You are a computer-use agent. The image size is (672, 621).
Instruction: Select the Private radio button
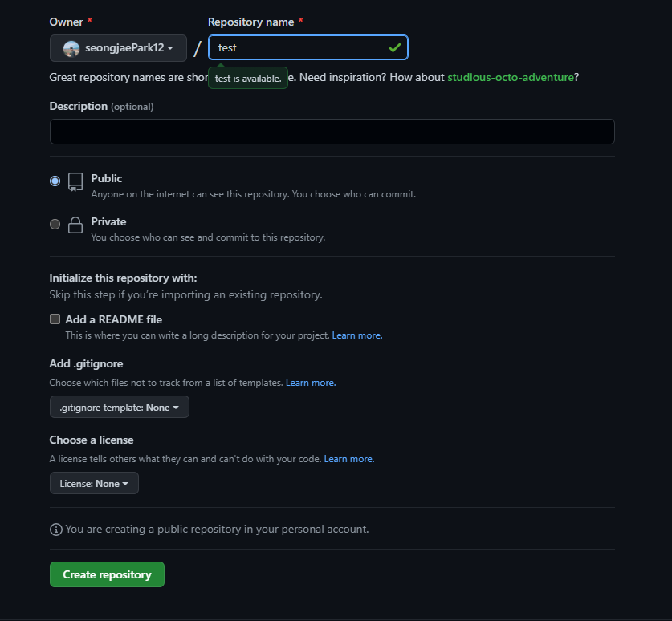(x=55, y=224)
